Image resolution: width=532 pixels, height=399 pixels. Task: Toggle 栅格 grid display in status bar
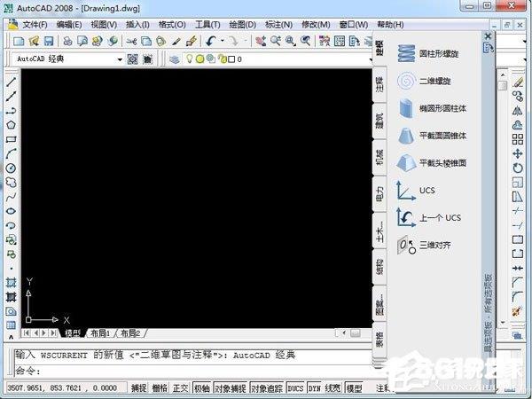pos(160,387)
